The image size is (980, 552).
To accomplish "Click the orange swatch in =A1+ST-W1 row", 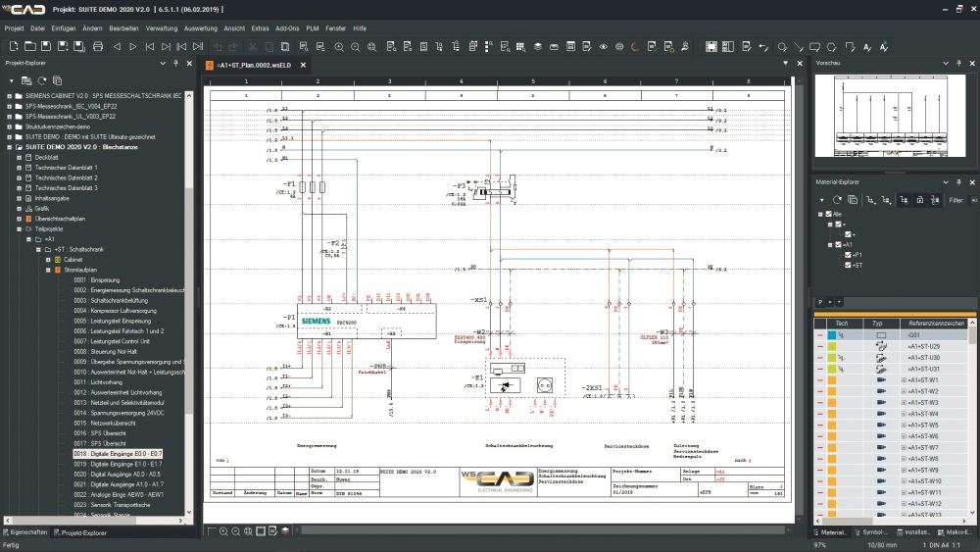I will (x=832, y=380).
